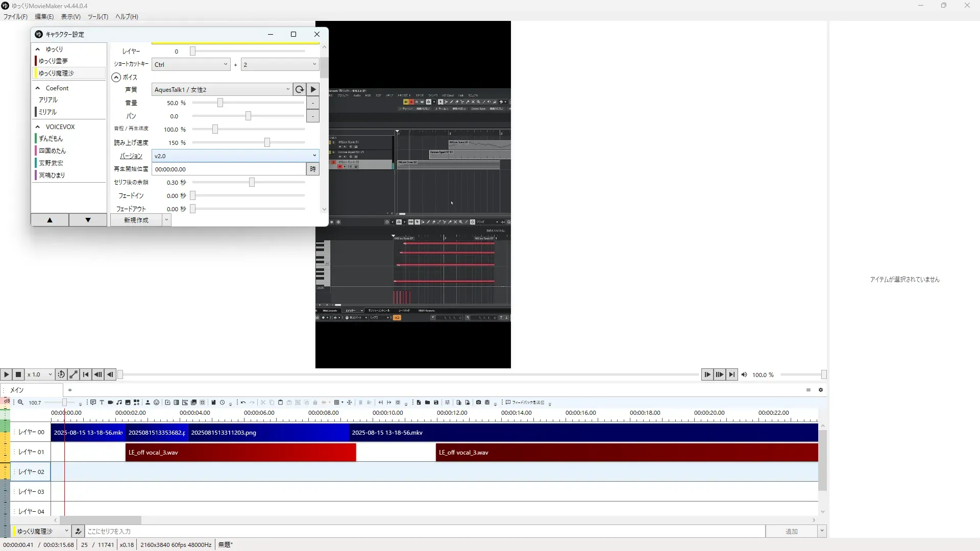Click the undo arrow in the timeline toolbar
Image resolution: width=980 pixels, height=551 pixels.
[243, 403]
